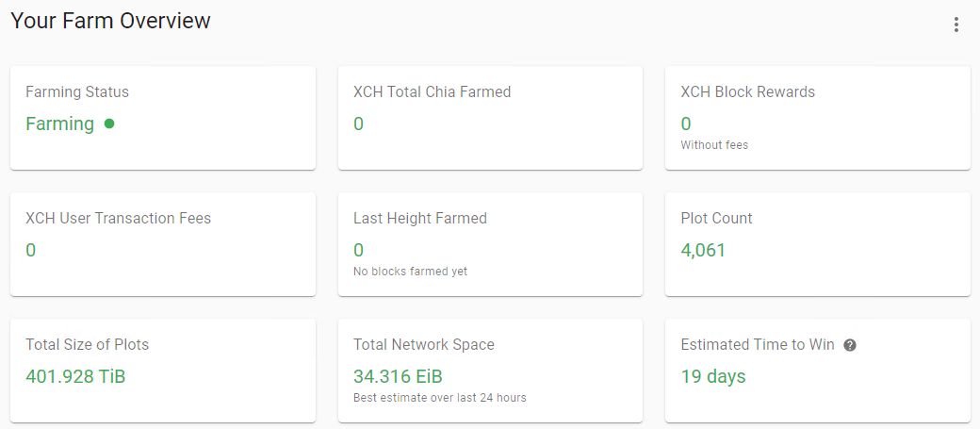Select the '19 days' estimate value
The height and width of the screenshot is (429, 980).
[712, 376]
